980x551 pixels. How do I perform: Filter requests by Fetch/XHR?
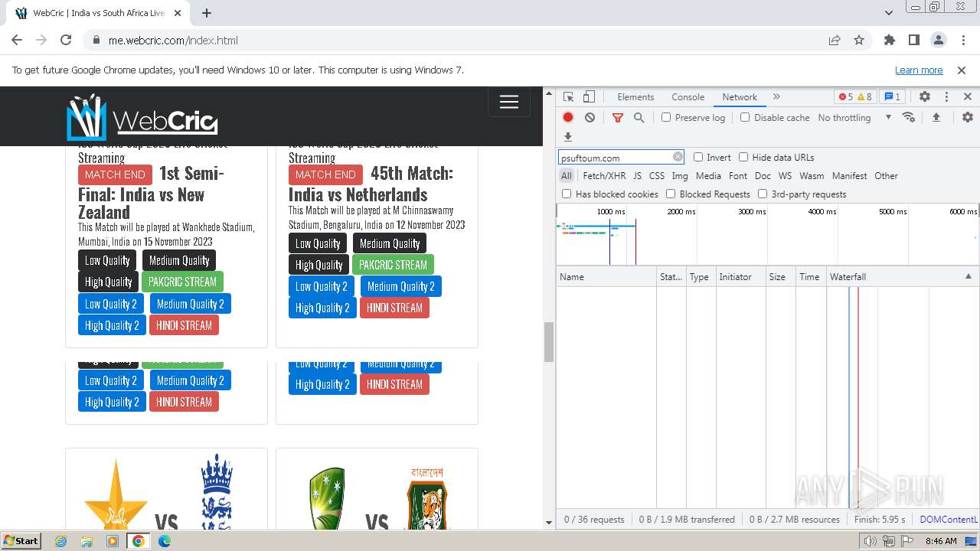click(x=604, y=176)
